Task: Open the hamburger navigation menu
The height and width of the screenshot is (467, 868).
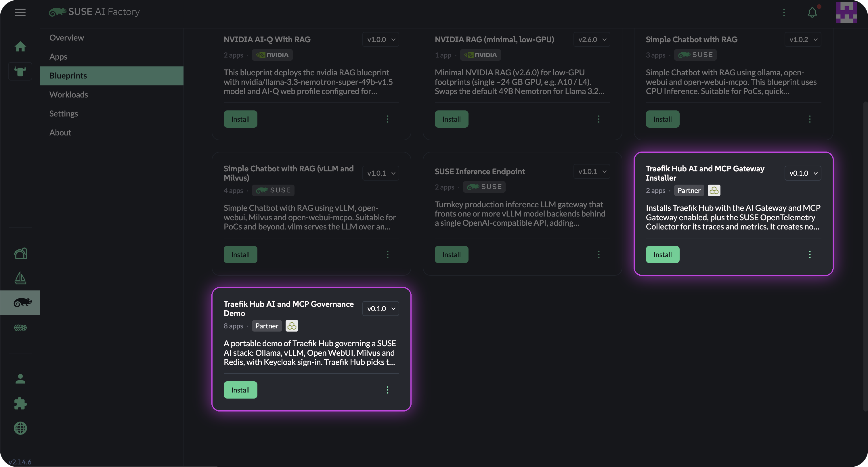Action: point(20,12)
